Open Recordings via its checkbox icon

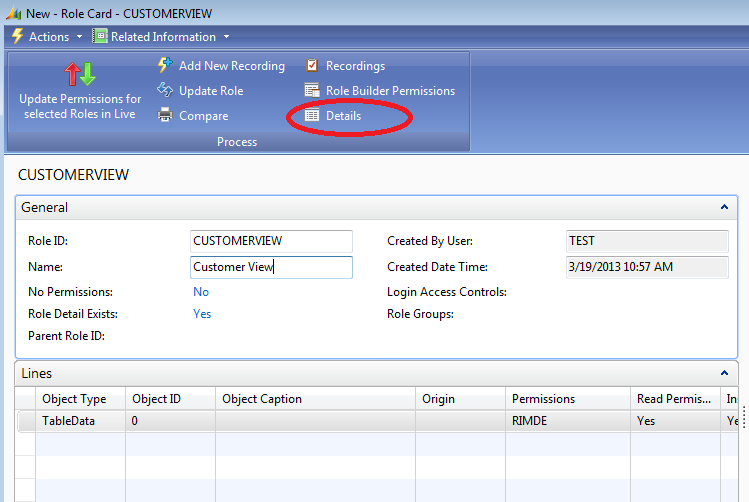click(312, 66)
